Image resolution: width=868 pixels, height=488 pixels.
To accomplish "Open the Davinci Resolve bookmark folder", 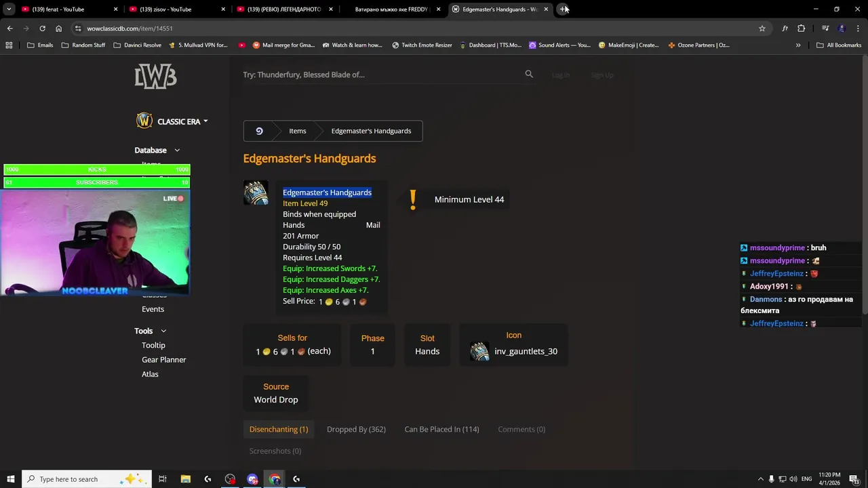I will click(137, 45).
